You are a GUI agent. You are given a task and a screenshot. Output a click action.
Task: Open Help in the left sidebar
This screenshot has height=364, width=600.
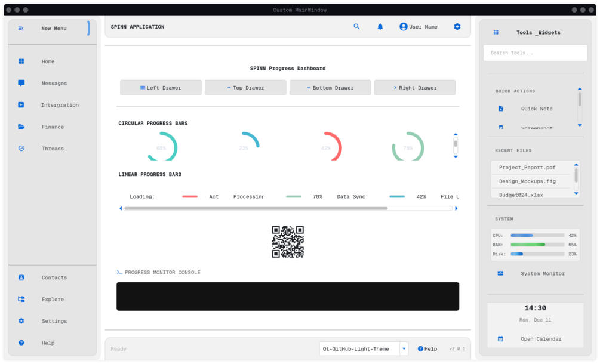coord(48,343)
